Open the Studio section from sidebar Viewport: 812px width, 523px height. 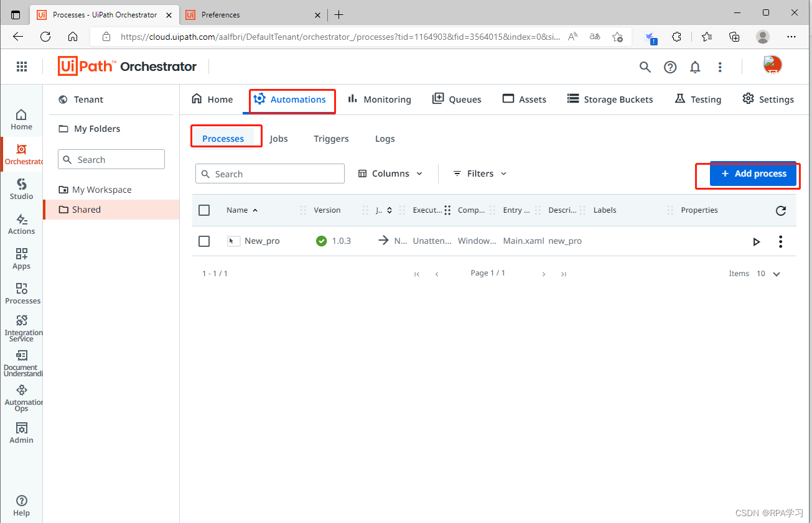point(21,188)
